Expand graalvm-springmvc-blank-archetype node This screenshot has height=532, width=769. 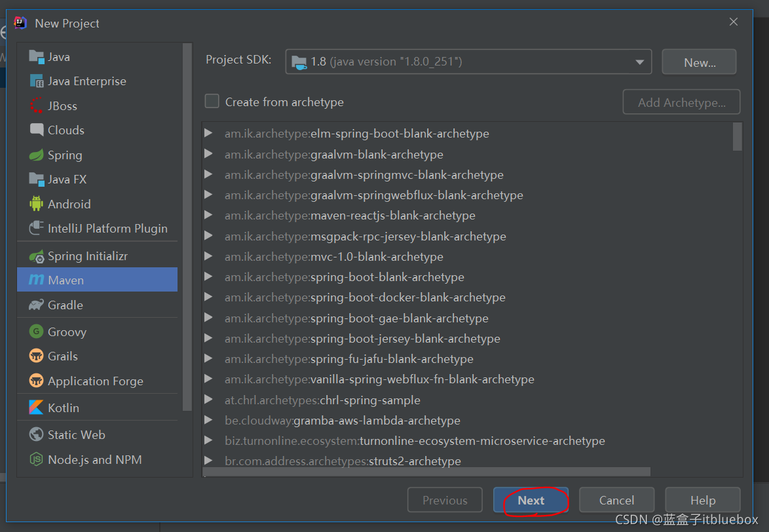click(208, 174)
